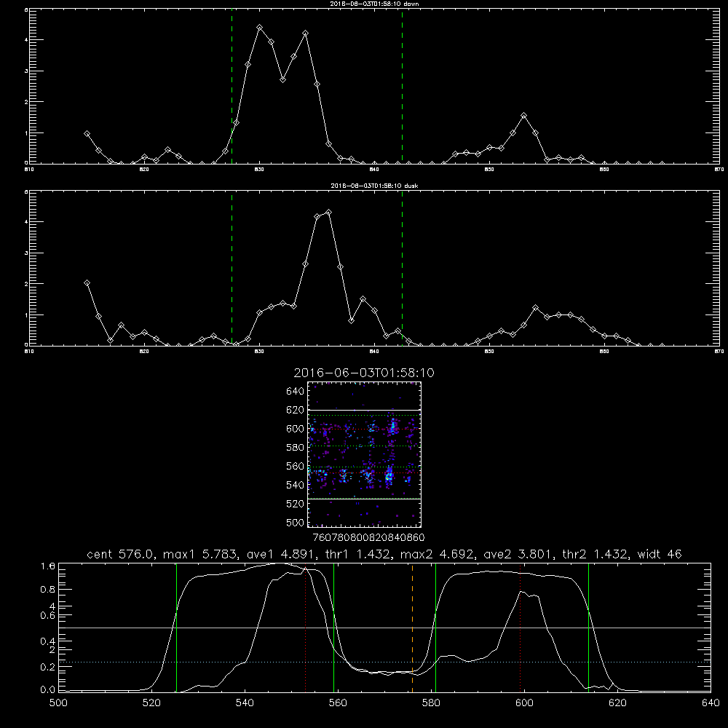The image size is (728, 728).
Task: Click the first diamond point of the dawn curve
Action: [87, 133]
